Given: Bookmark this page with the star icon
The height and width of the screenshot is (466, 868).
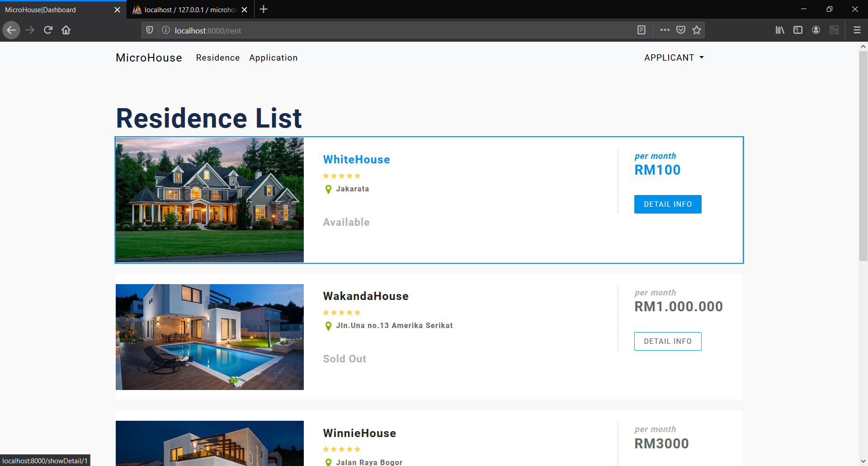Looking at the screenshot, I should [x=697, y=30].
